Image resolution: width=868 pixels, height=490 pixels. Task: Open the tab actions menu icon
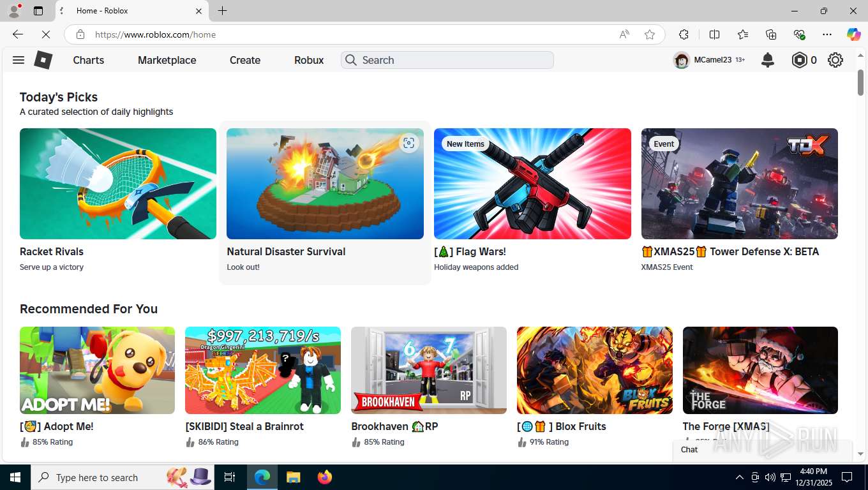tap(38, 11)
